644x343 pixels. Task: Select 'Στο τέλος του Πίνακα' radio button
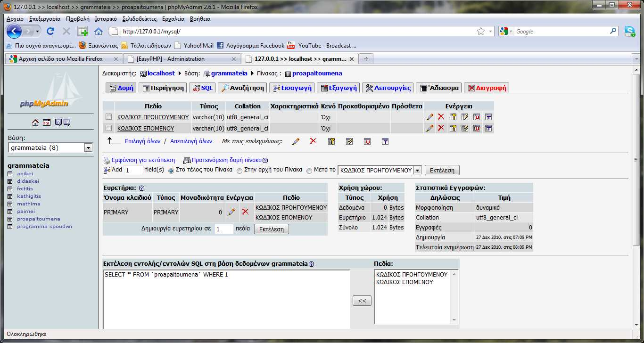click(x=171, y=171)
